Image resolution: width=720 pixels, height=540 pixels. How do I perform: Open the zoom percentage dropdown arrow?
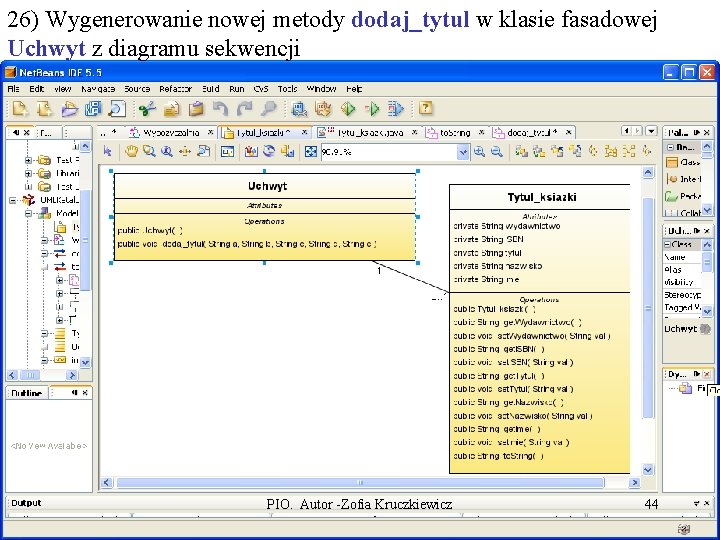(463, 152)
